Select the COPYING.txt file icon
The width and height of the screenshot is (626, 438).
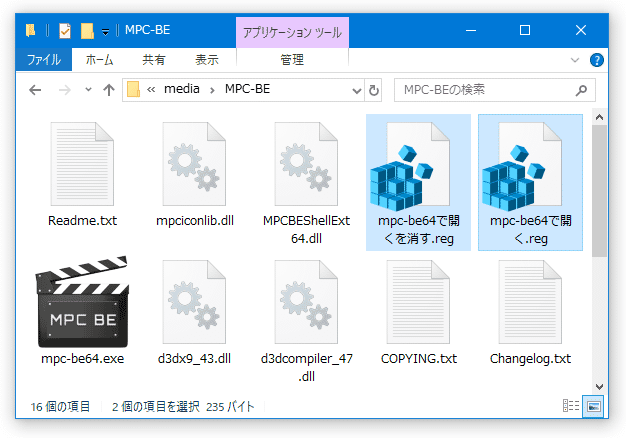(418, 302)
